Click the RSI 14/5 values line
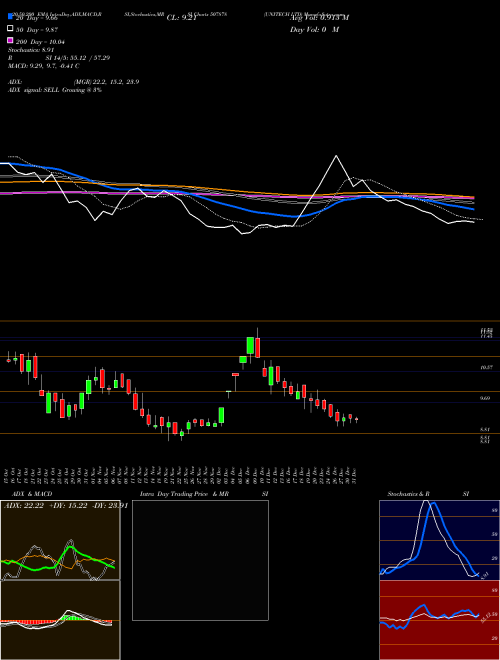The width and height of the screenshot is (500, 660). tap(59, 58)
